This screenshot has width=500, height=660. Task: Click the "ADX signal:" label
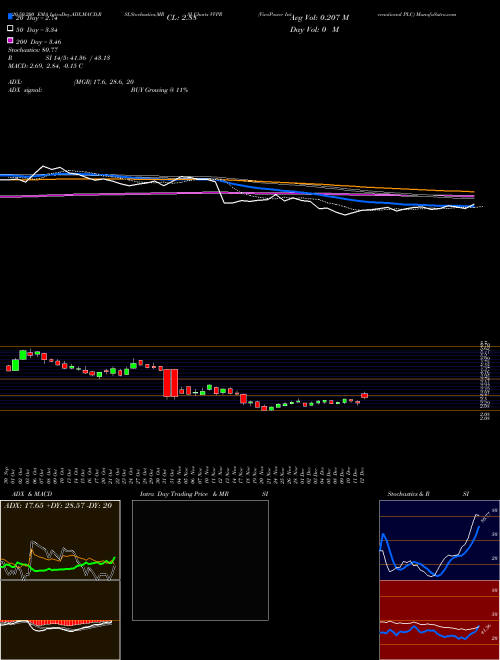click(25, 90)
